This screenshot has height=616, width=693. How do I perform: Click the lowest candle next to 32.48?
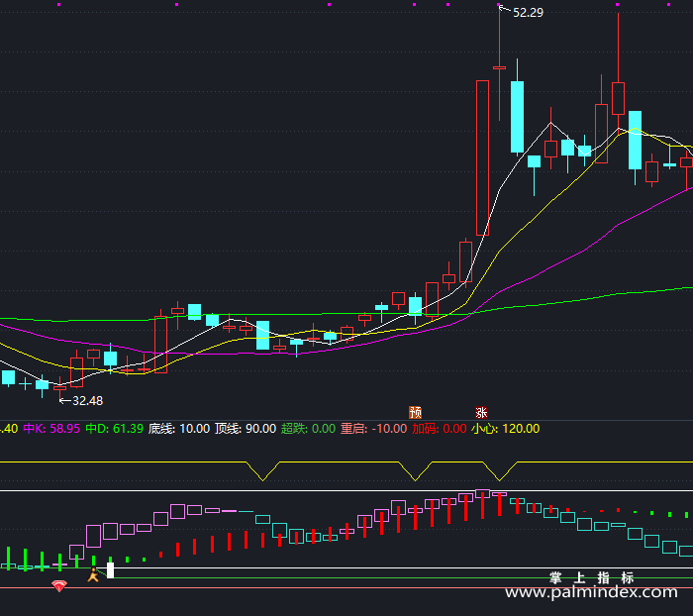tap(59, 388)
